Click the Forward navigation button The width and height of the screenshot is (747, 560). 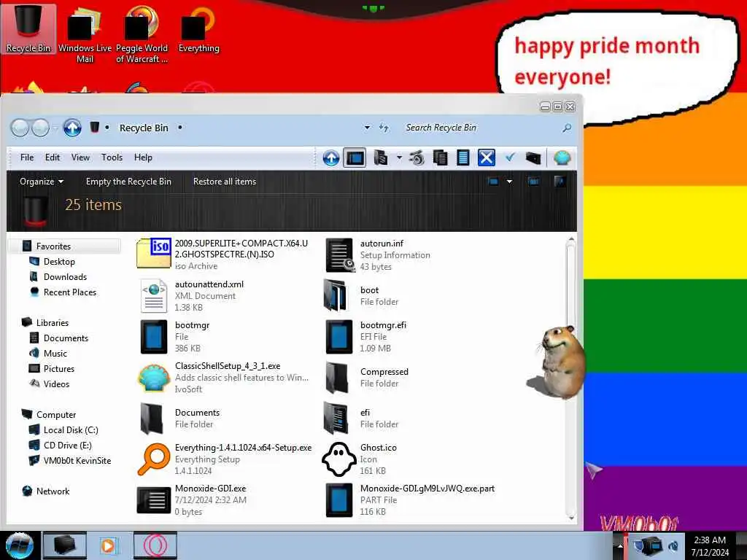pyautogui.click(x=40, y=128)
